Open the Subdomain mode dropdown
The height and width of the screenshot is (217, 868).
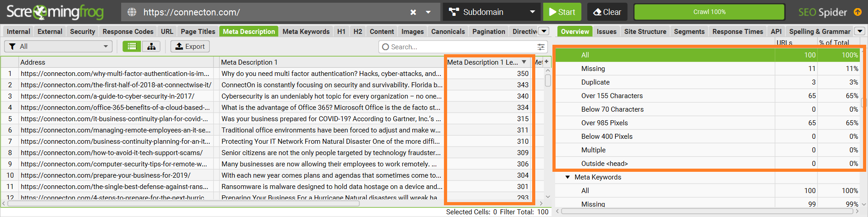pos(492,12)
